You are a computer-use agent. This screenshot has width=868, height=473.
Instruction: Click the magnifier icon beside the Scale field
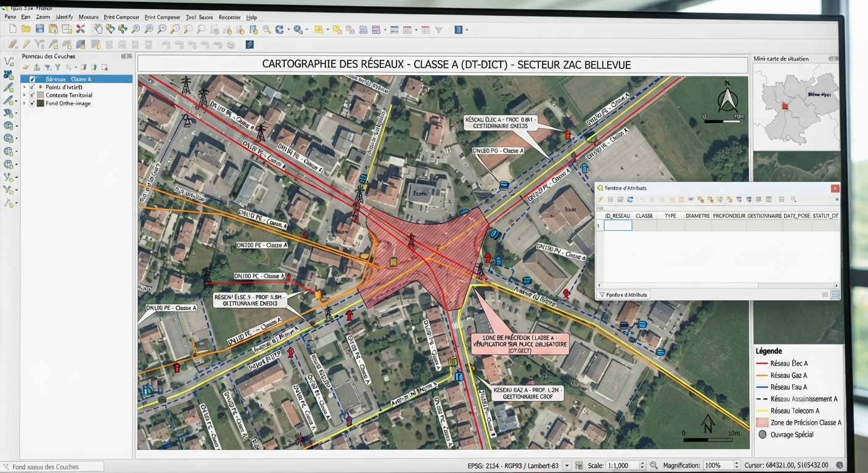pos(654,466)
